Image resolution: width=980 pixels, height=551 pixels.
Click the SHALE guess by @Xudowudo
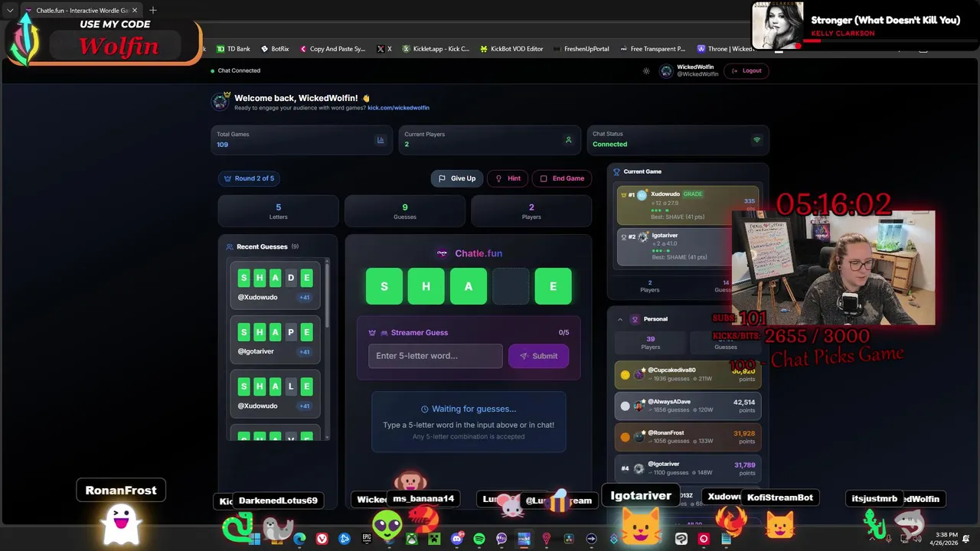click(x=275, y=394)
